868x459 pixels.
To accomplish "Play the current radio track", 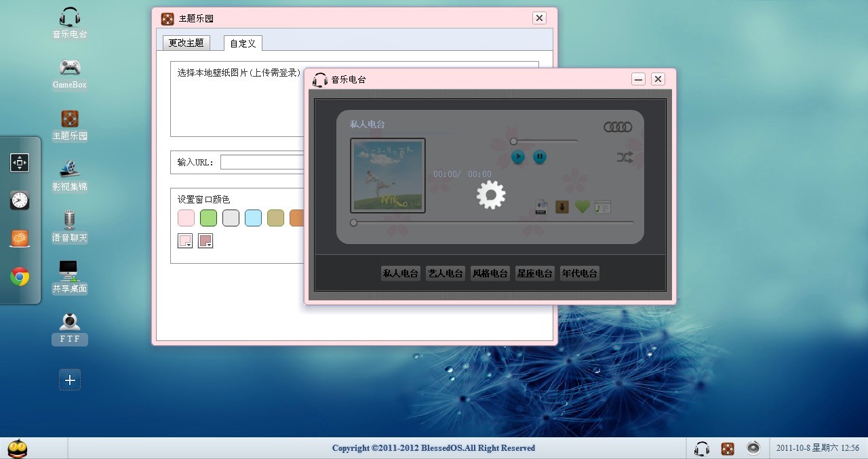I will (517, 157).
